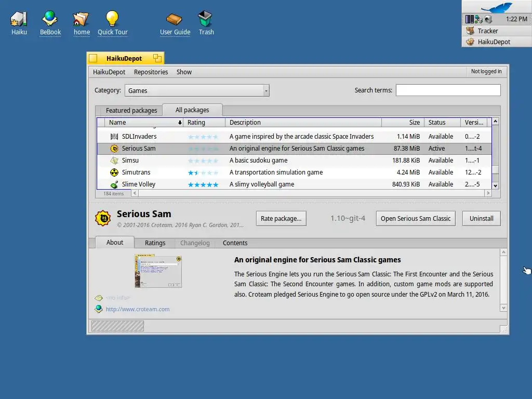Viewport: 532px width, 399px height.
Task: Click Open Serious Sam Classic button
Action: click(x=416, y=219)
